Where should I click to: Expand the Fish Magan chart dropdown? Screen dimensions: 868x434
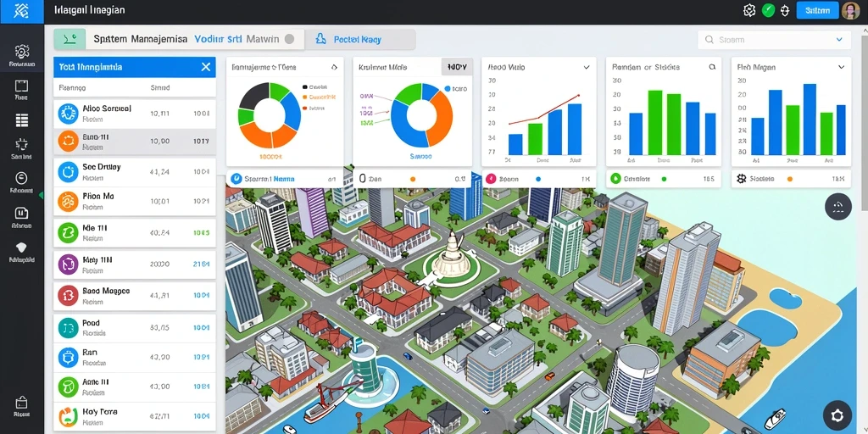[x=842, y=67]
